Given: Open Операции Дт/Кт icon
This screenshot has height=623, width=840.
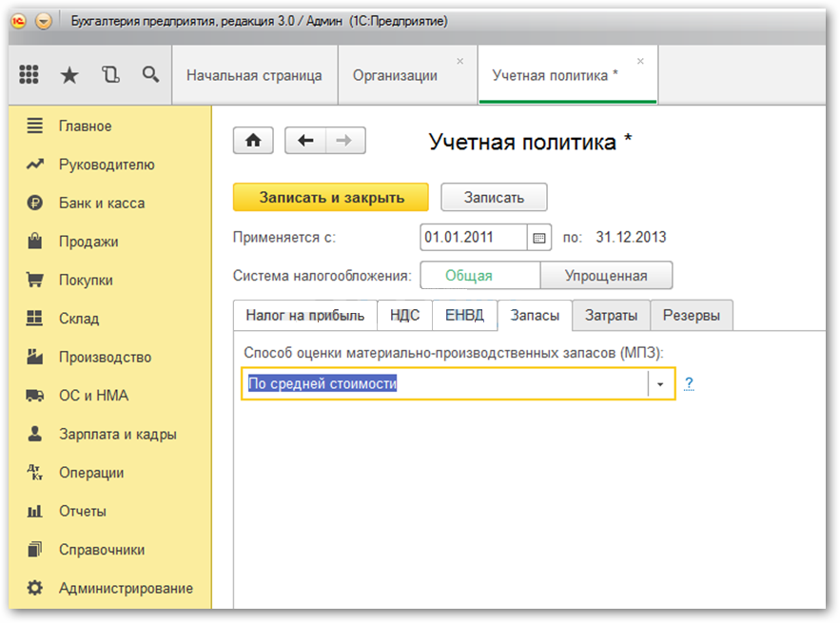Looking at the screenshot, I should pyautogui.click(x=35, y=473).
